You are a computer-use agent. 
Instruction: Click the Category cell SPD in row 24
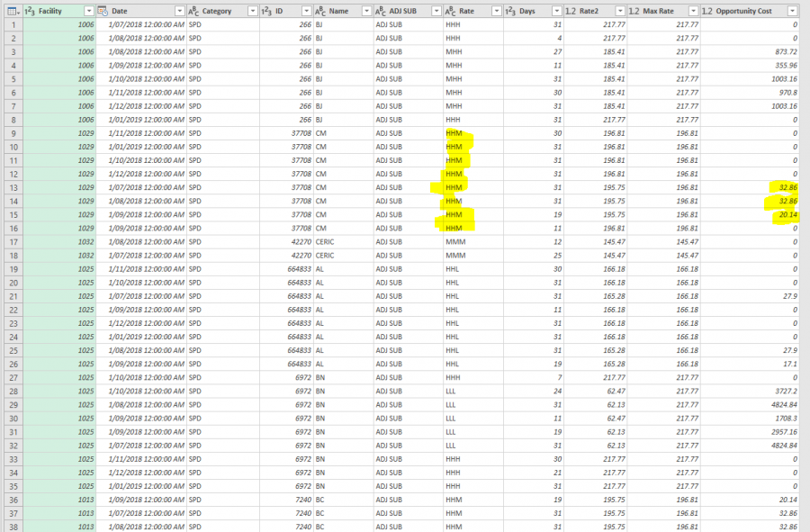222,337
